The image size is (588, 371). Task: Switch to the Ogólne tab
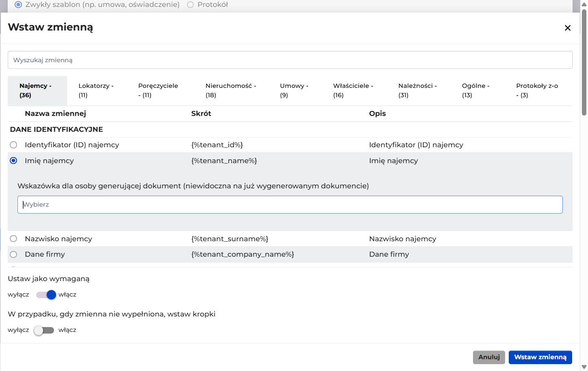click(475, 90)
